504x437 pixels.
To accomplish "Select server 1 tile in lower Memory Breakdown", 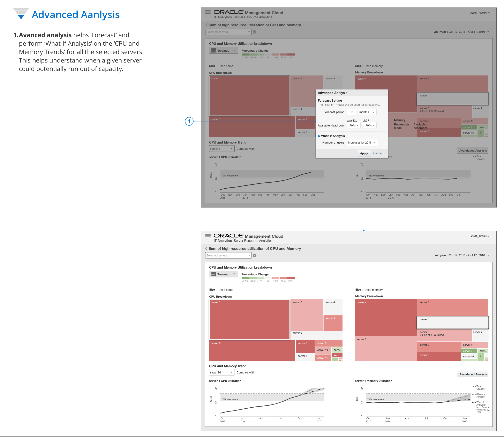I will coord(453,322).
